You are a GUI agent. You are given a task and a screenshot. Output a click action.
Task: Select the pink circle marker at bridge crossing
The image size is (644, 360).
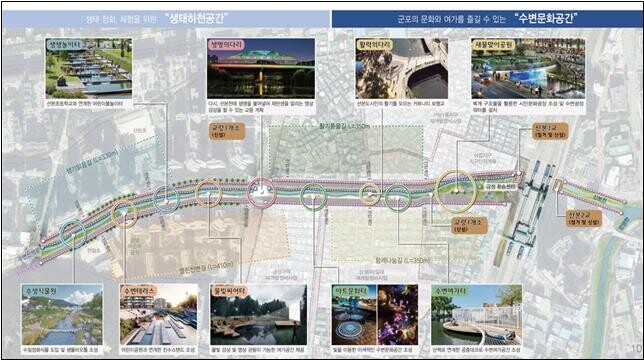pyautogui.click(x=261, y=193)
